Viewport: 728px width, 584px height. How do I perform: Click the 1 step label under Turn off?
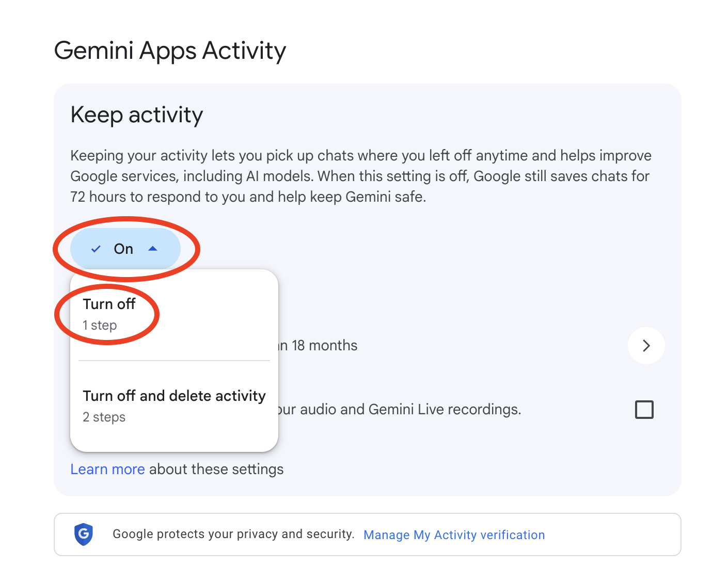pos(100,325)
